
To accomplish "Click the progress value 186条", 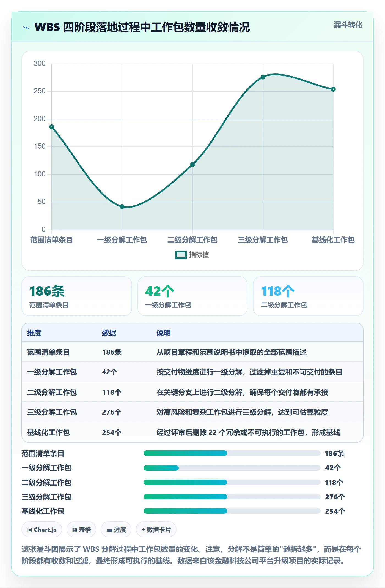I will click(335, 453).
